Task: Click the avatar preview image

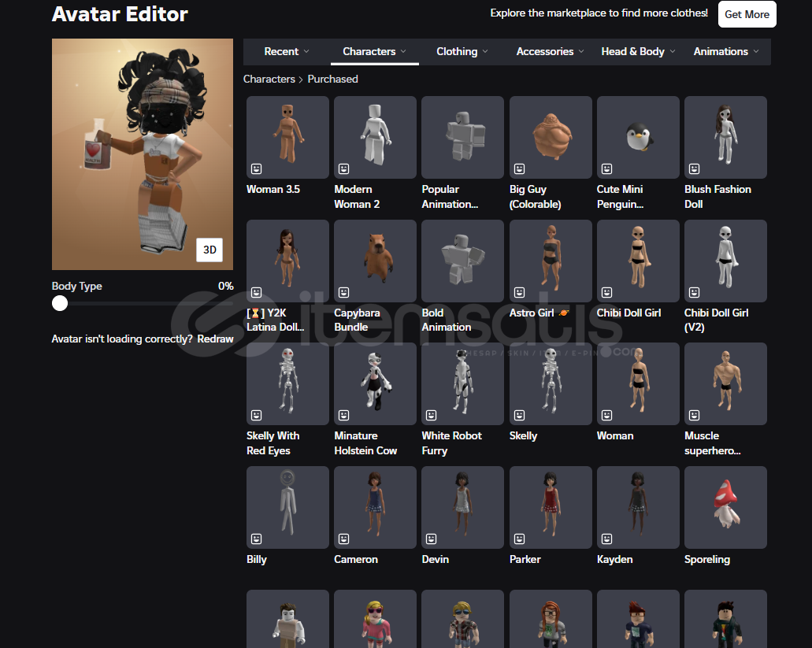Action: tap(143, 154)
